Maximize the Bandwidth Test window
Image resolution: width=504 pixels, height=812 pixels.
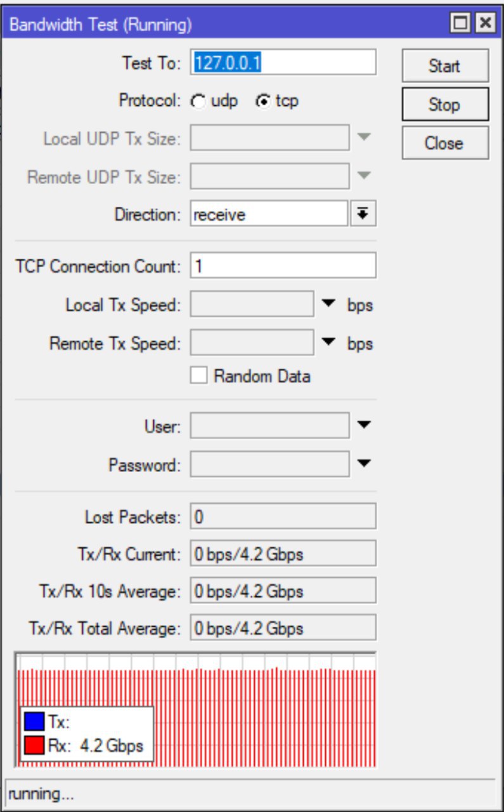coord(460,25)
